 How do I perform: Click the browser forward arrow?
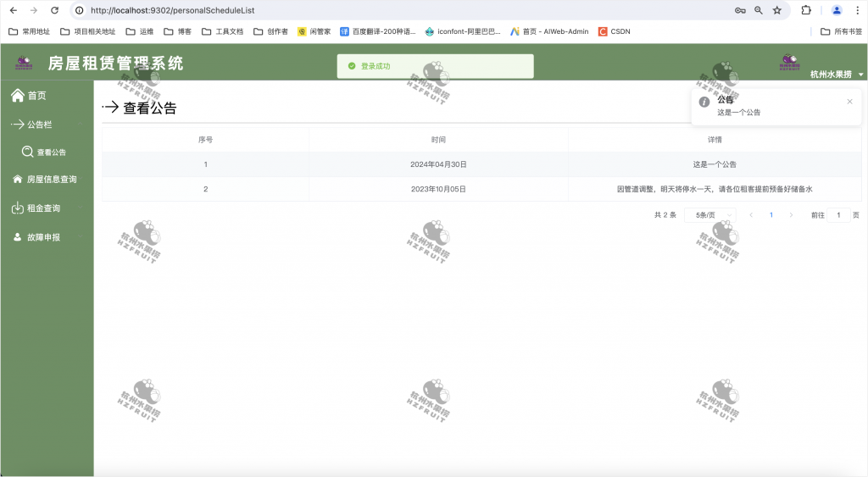point(34,10)
